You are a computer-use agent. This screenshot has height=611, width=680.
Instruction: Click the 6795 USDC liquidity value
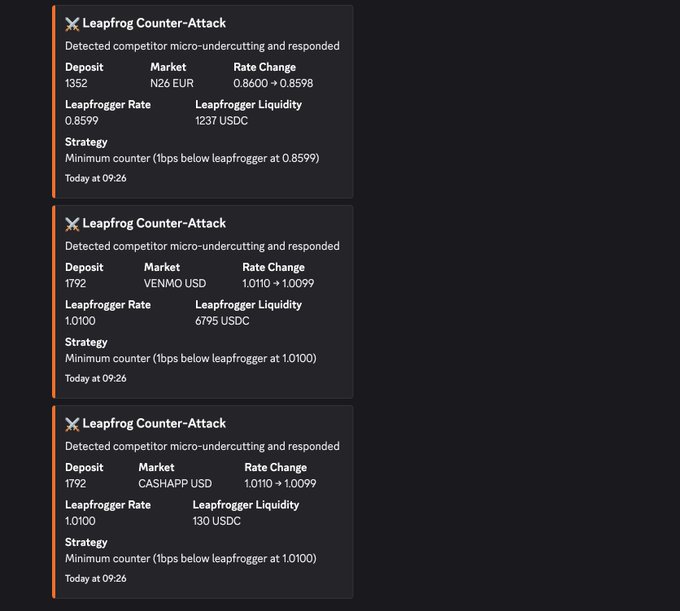pos(222,321)
